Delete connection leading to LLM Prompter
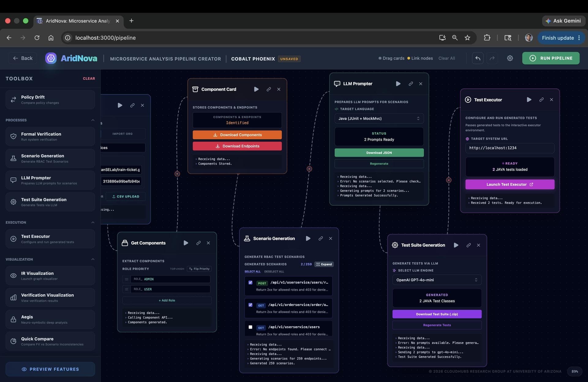The image size is (588, 382). coord(309,169)
